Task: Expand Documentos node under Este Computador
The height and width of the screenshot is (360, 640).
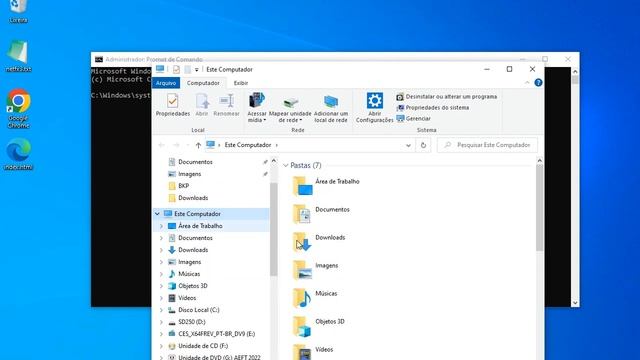Action: tap(161, 238)
